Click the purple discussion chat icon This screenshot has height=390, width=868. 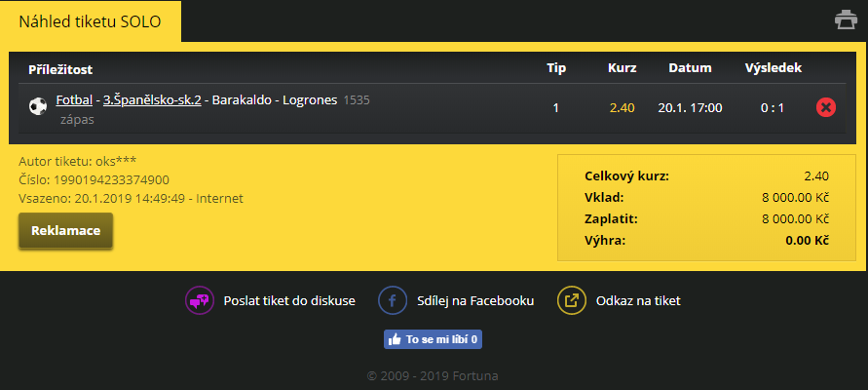coord(199,301)
